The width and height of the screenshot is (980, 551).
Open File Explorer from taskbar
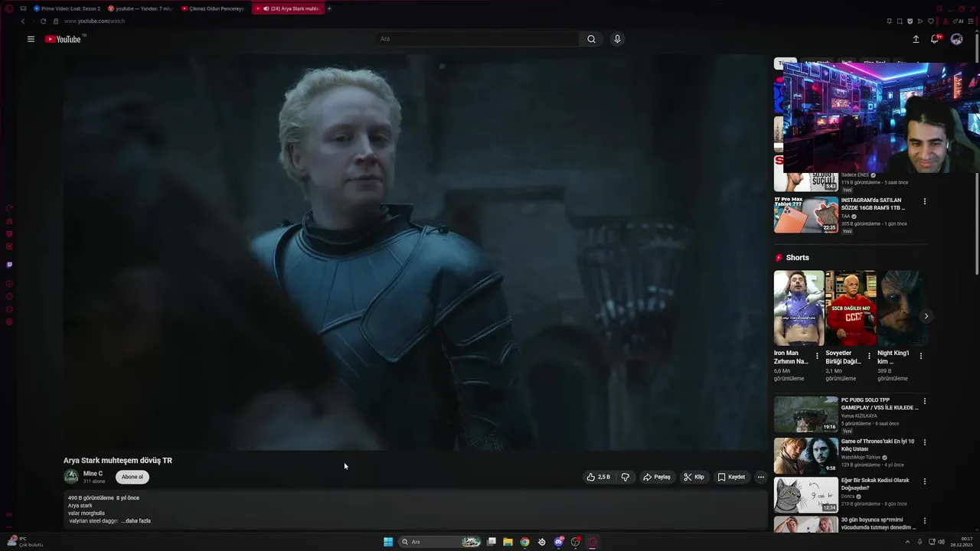click(x=508, y=542)
